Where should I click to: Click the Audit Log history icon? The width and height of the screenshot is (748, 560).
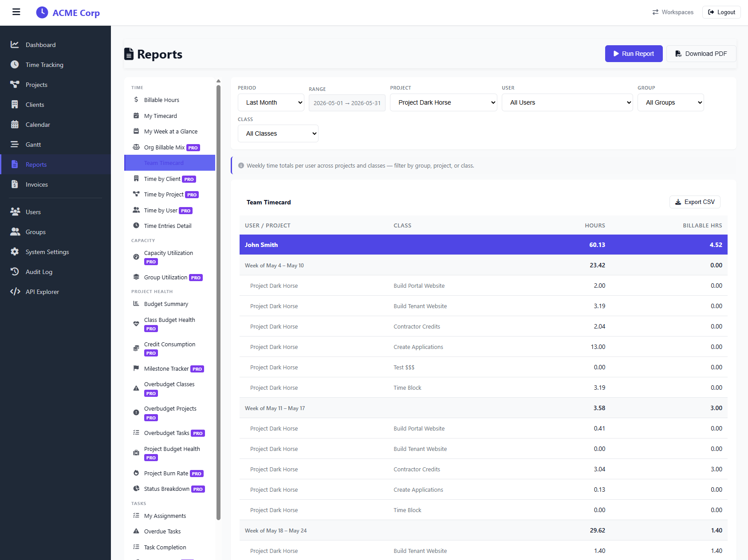pyautogui.click(x=15, y=271)
